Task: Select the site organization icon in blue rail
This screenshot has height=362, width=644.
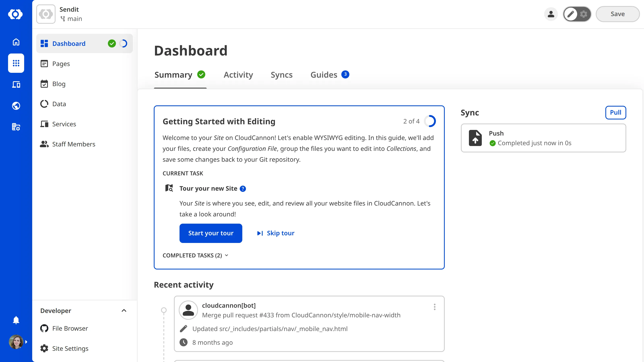Action: coord(16,127)
